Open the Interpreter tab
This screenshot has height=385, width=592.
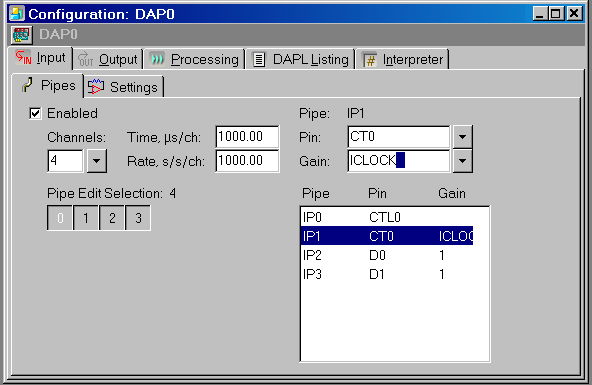click(x=402, y=59)
